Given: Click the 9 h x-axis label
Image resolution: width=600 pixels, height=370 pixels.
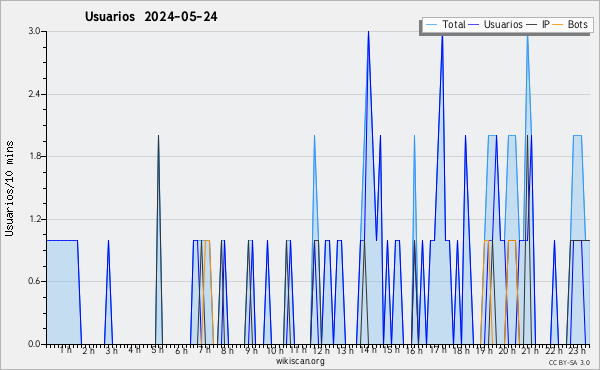Looking at the screenshot, I should pyautogui.click(x=251, y=351).
